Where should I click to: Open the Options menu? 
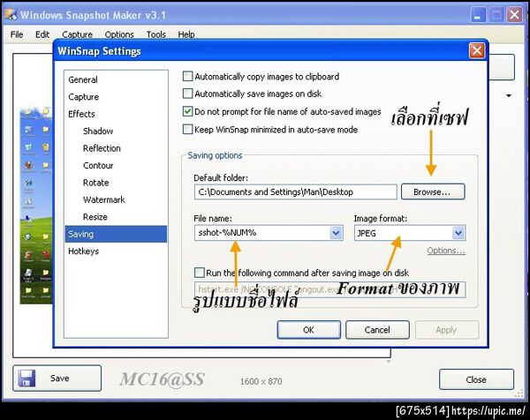click(x=119, y=34)
